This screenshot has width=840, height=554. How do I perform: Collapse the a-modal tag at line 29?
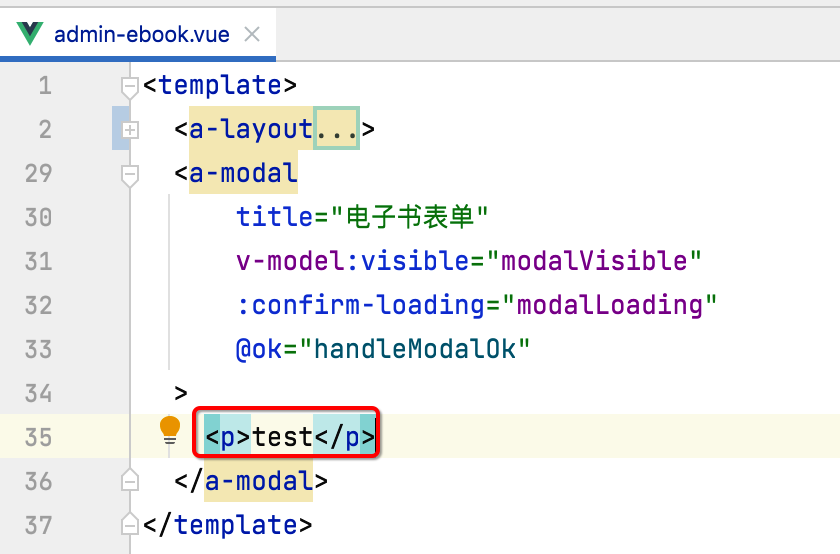(x=130, y=175)
